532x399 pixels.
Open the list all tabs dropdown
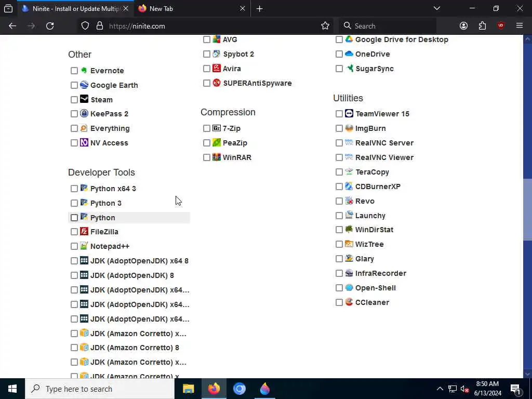[436, 8]
